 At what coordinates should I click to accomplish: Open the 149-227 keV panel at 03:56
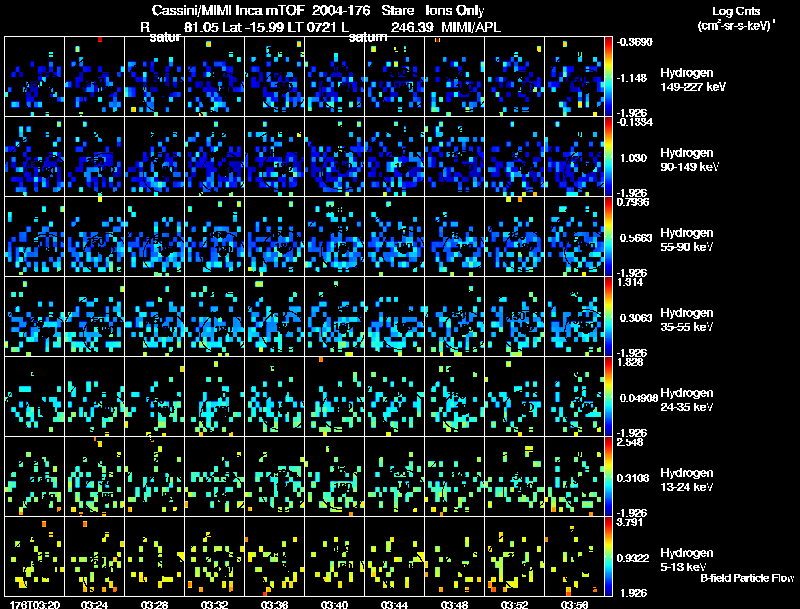[x=574, y=77]
